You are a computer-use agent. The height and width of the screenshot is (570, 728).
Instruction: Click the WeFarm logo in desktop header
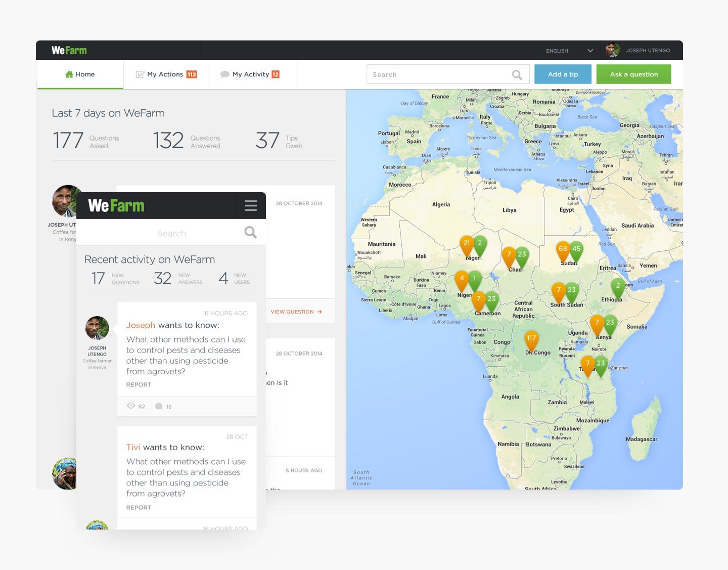69,51
